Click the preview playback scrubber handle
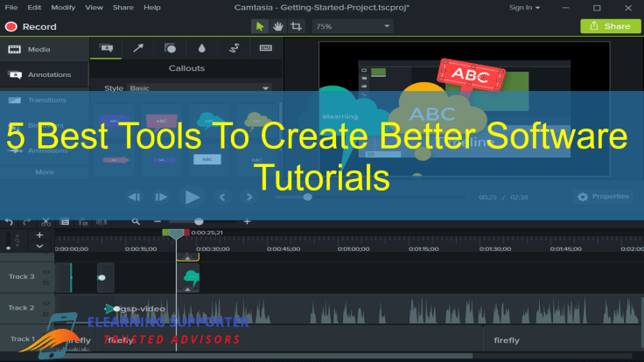This screenshot has width=644, height=362. pyautogui.click(x=308, y=198)
